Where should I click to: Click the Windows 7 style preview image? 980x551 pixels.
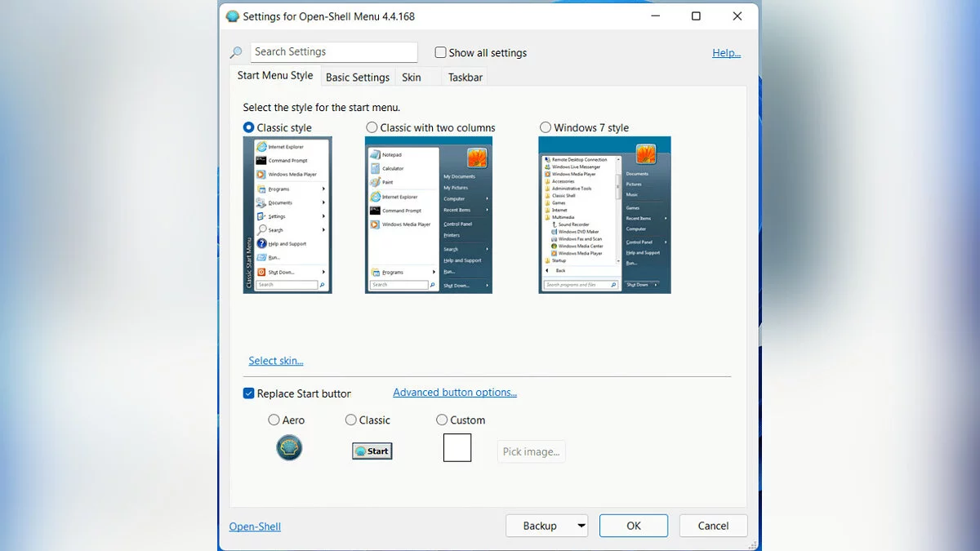[605, 215]
